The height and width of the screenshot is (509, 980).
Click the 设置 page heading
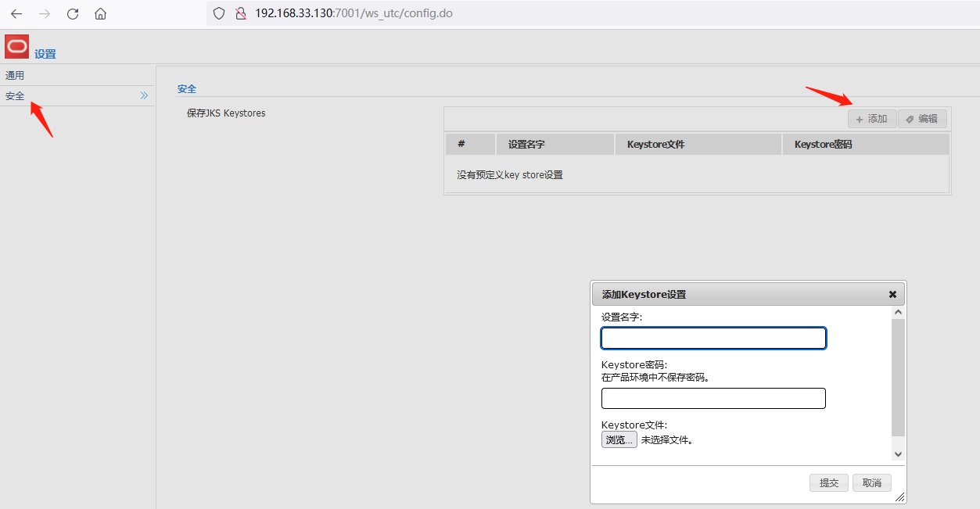[45, 54]
